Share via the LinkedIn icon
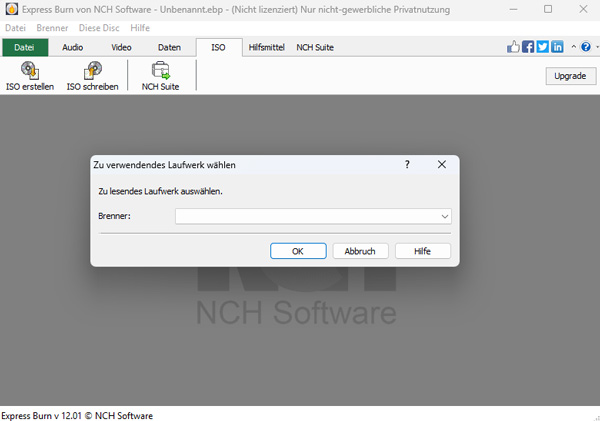Screen dimensions: 600x421 (557, 47)
